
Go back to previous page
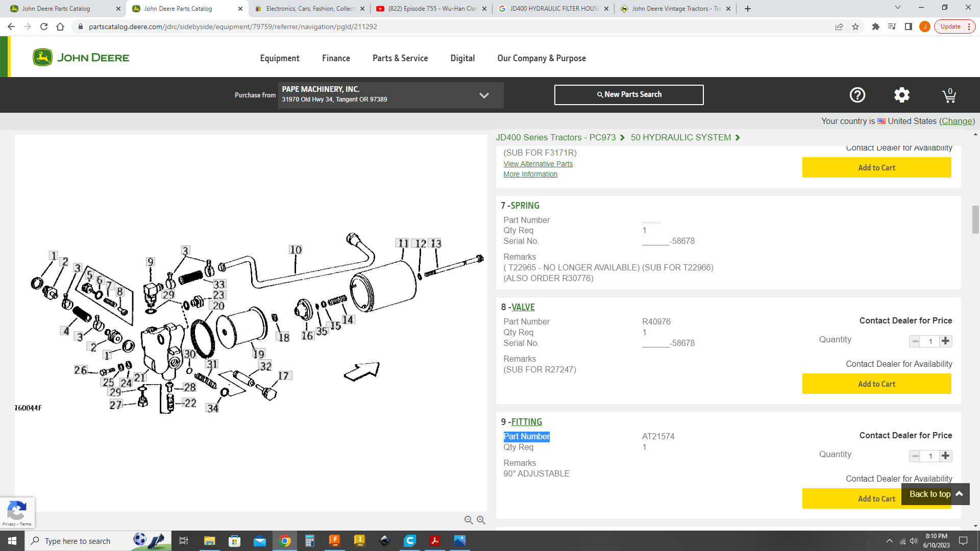coord(11,27)
